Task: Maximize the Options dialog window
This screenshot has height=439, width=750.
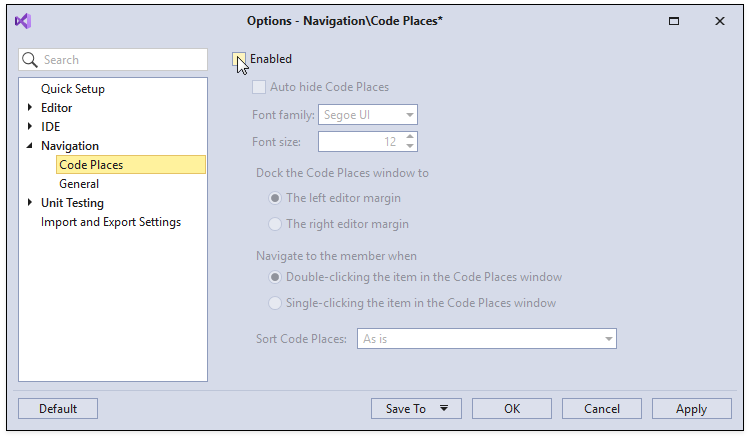Action: tap(673, 21)
